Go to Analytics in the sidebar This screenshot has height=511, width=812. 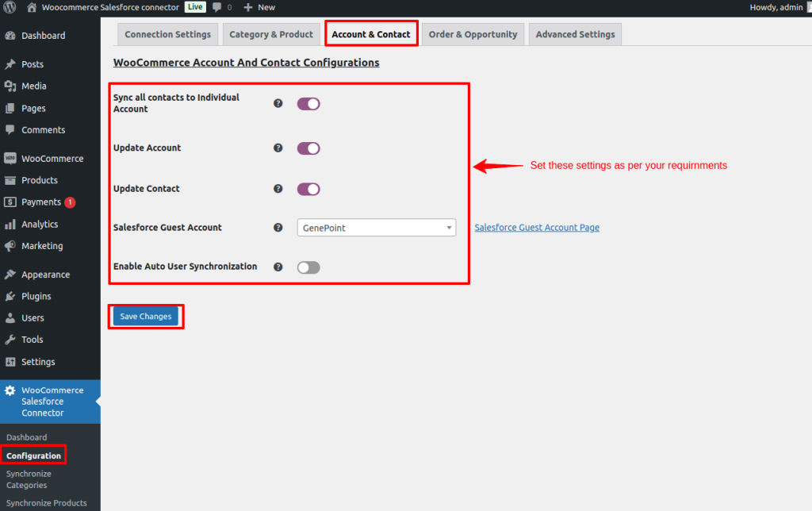click(39, 225)
